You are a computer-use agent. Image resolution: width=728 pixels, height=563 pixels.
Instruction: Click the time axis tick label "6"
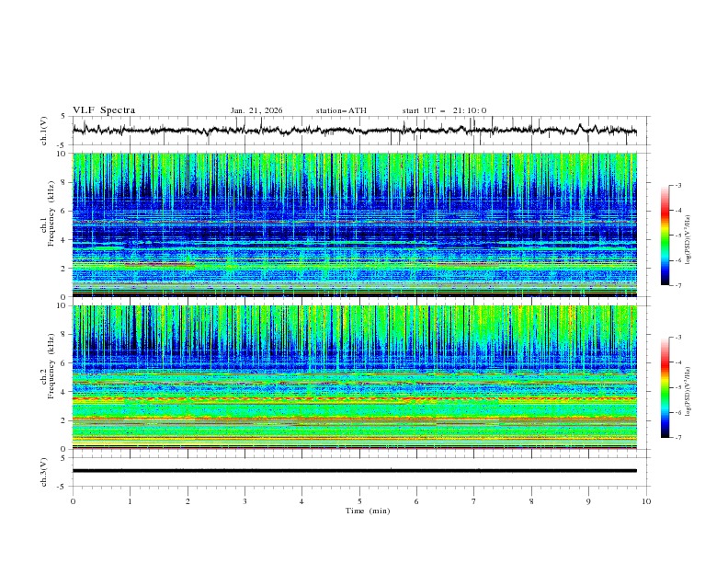[x=416, y=501]
